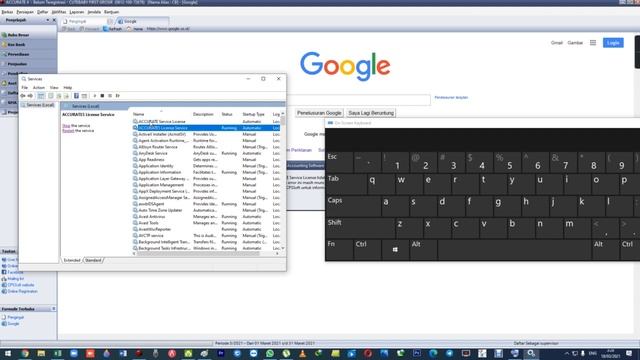The width and height of the screenshot is (640, 360).
Task: Open Action menu in Services window
Action: [39, 87]
